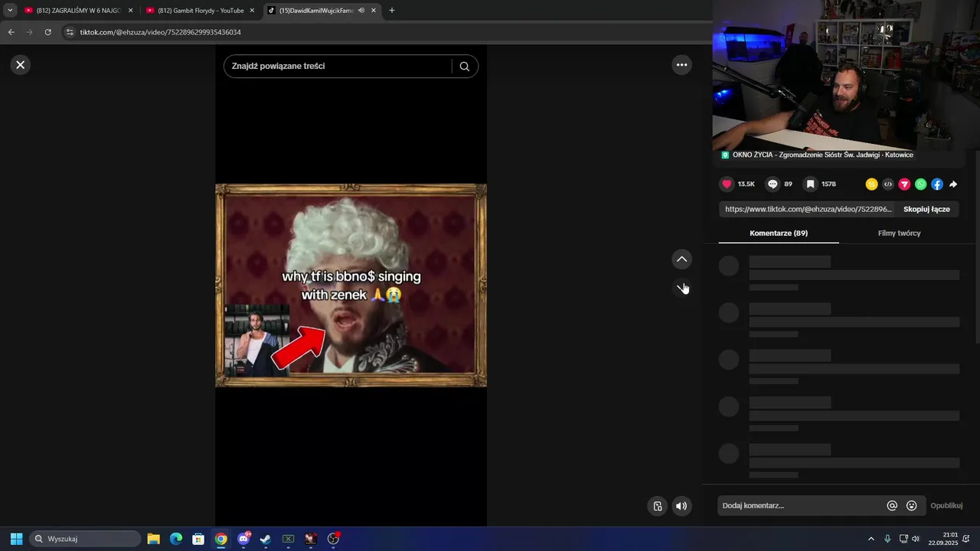Click the search magnifier icon in TikTok
Viewport: 980px width, 551px height.
(x=464, y=67)
